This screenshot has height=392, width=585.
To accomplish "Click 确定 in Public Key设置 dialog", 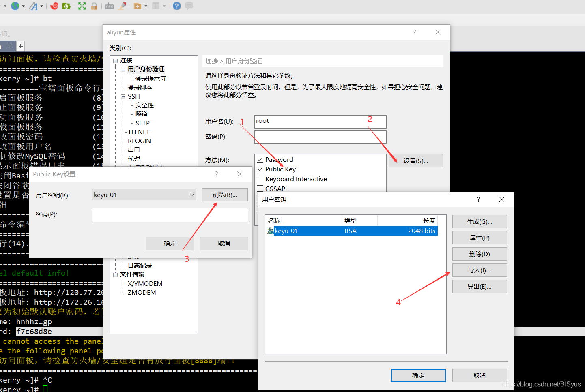I will (x=170, y=243).
